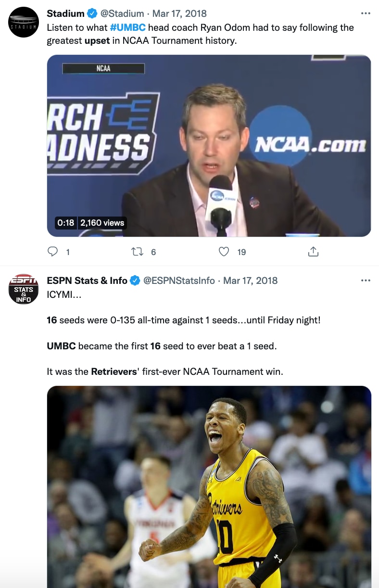Click the Stadium profile avatar
This screenshot has width=379, height=588.
(24, 22)
